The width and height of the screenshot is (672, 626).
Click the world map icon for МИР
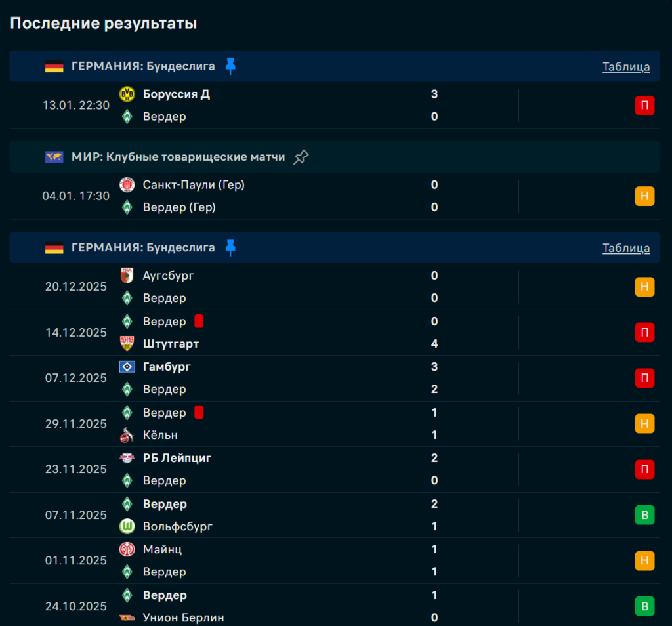[x=54, y=157]
